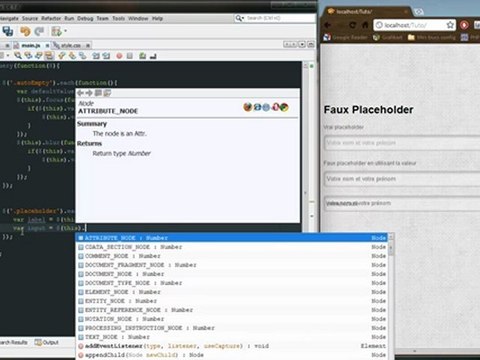Select TEXT_NODE in the completion list
The width and height of the screenshot is (480, 360).
(232, 337)
